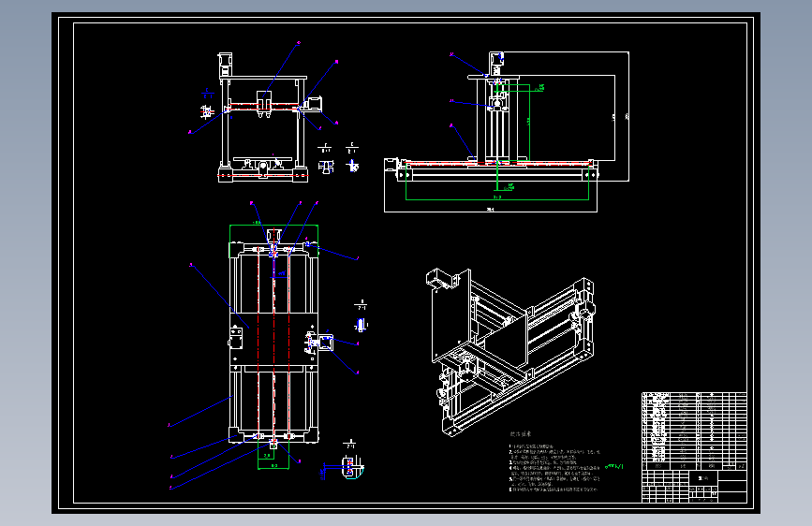Select the two small section details below the front view

click(x=339, y=159)
